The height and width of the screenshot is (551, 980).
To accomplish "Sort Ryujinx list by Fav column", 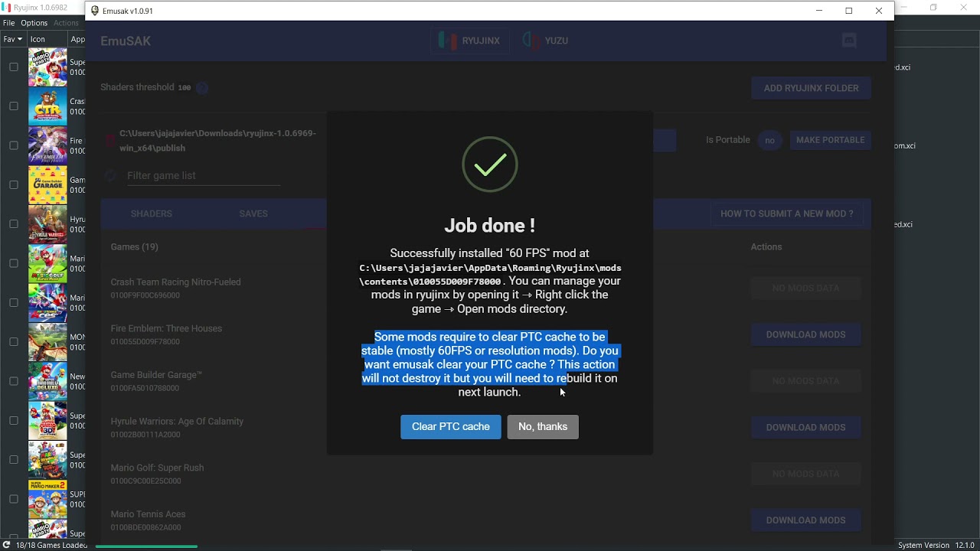I will click(13, 39).
